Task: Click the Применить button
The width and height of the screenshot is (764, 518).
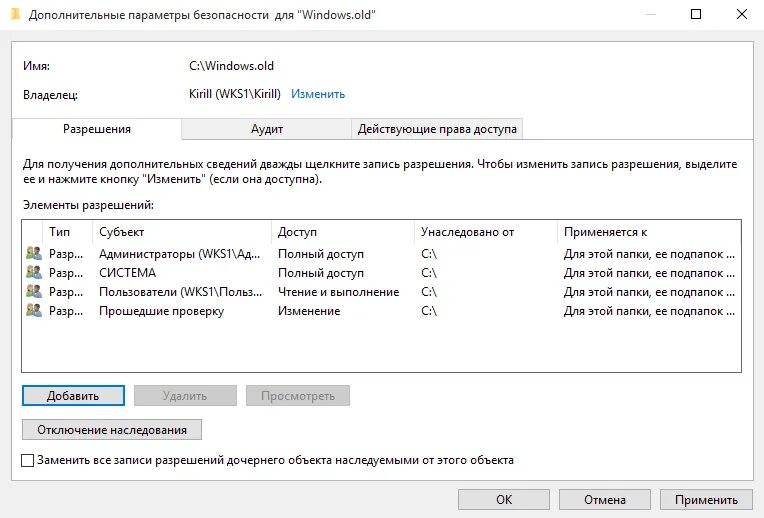Action: coord(706,499)
